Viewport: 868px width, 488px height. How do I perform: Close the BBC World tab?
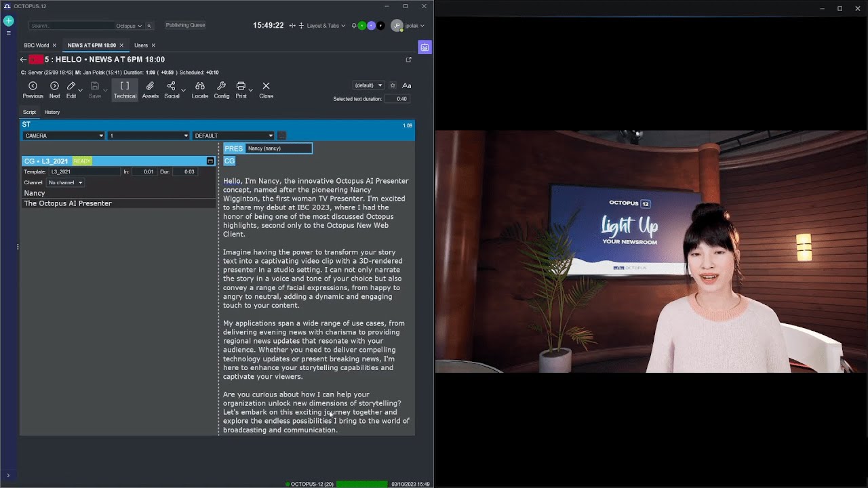[x=54, y=45]
